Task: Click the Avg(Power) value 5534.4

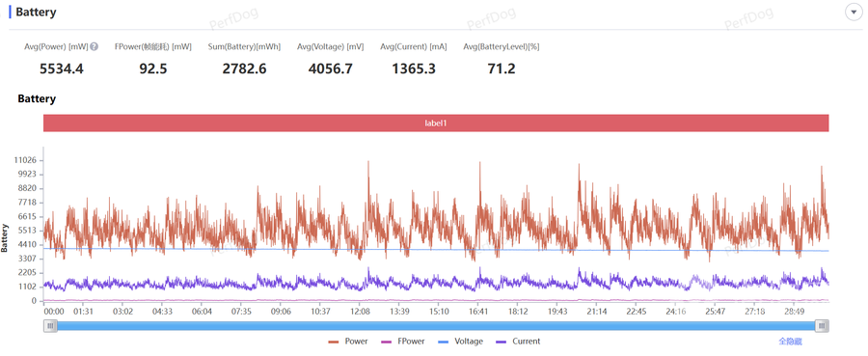Action: (x=62, y=69)
